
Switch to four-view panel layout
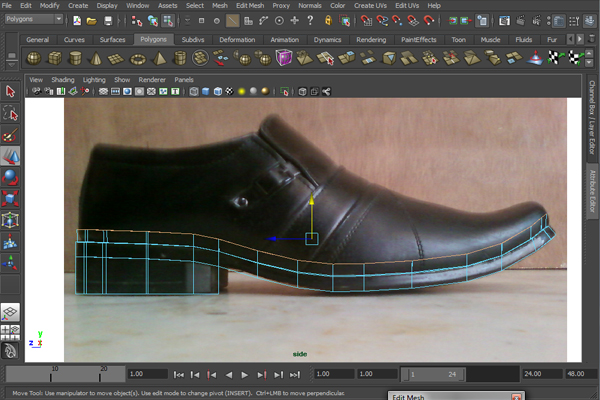[x=10, y=332]
